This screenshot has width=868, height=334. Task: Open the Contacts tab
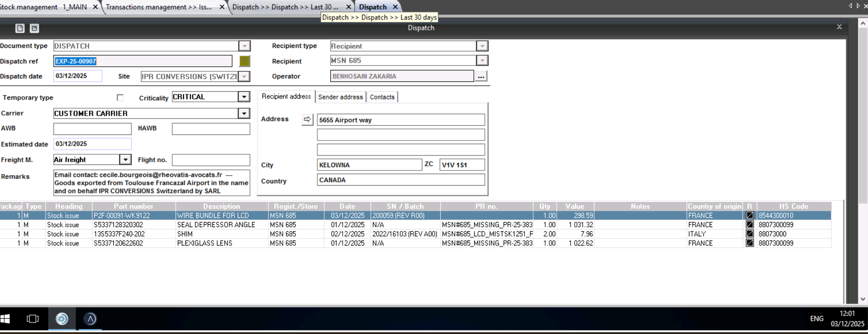click(382, 97)
